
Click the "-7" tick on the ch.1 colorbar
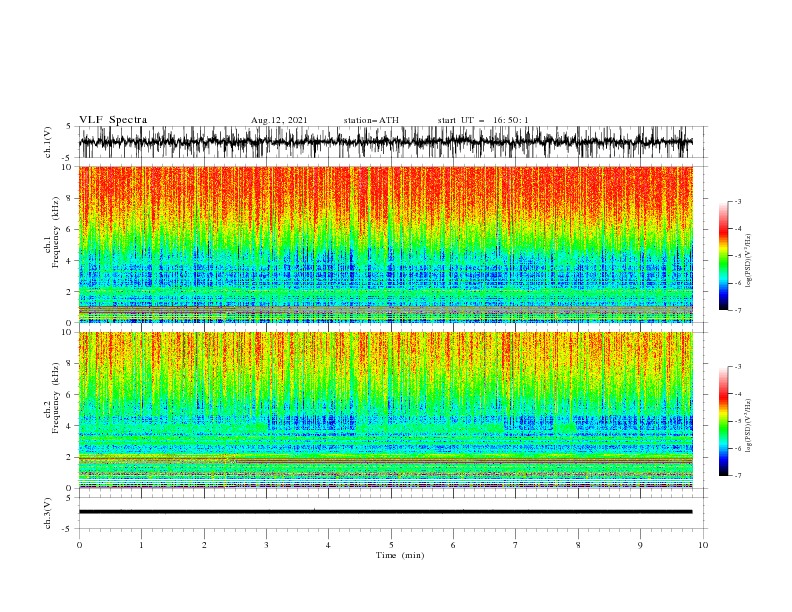pos(738,310)
